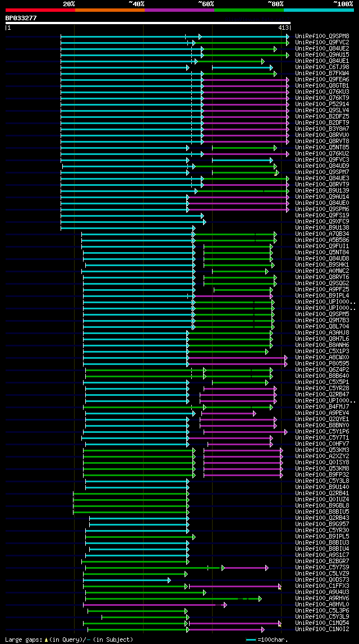The image size is (359, 644).
Task: Go to the UniRef100_A9PEV4 entry
Action: (x=322, y=413)
